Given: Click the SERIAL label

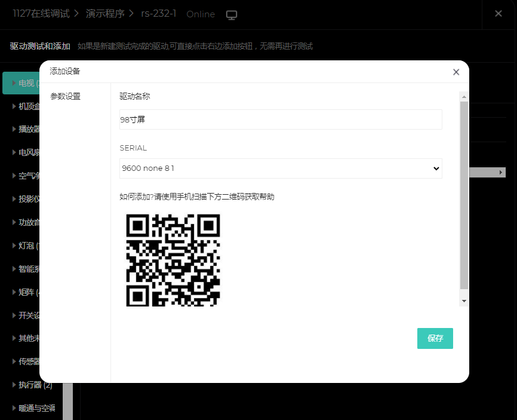Looking at the screenshot, I should (133, 148).
